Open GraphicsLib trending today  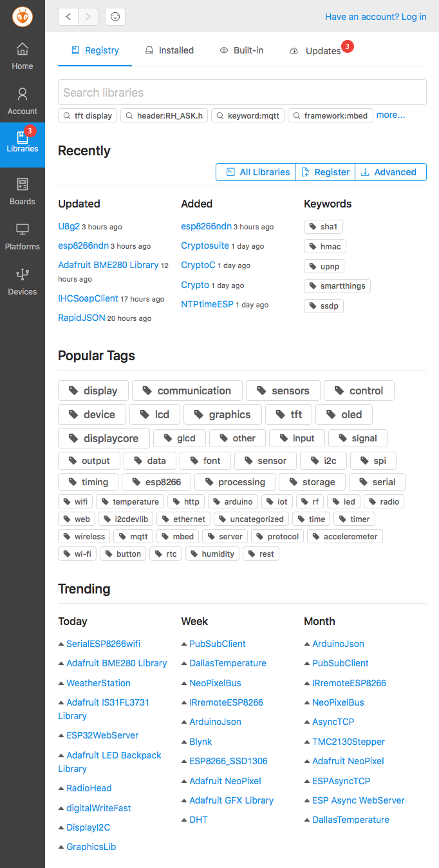[91, 847]
